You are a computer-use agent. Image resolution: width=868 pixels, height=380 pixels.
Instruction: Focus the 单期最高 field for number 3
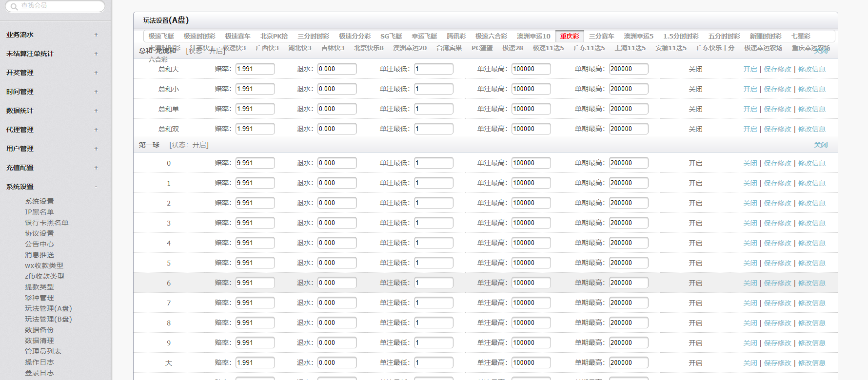click(628, 223)
